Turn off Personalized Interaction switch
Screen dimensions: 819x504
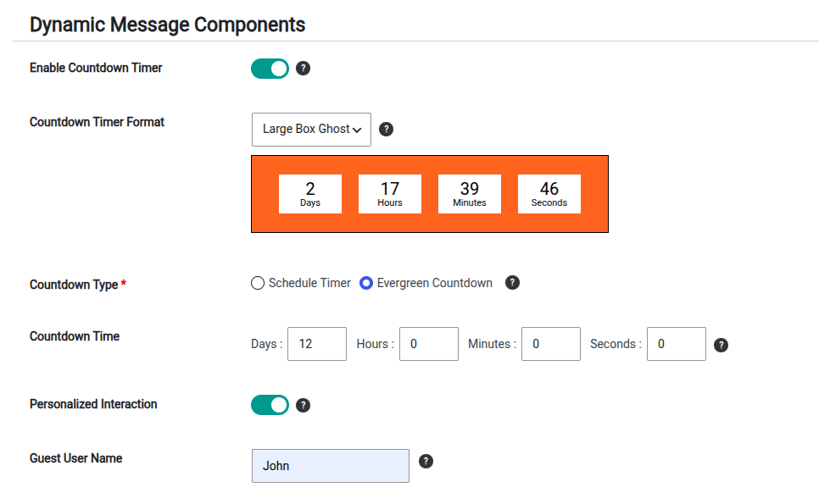click(x=270, y=405)
